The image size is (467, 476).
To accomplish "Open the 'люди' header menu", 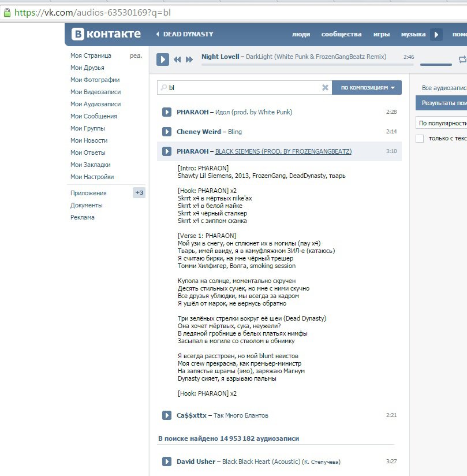I will 301,34.
